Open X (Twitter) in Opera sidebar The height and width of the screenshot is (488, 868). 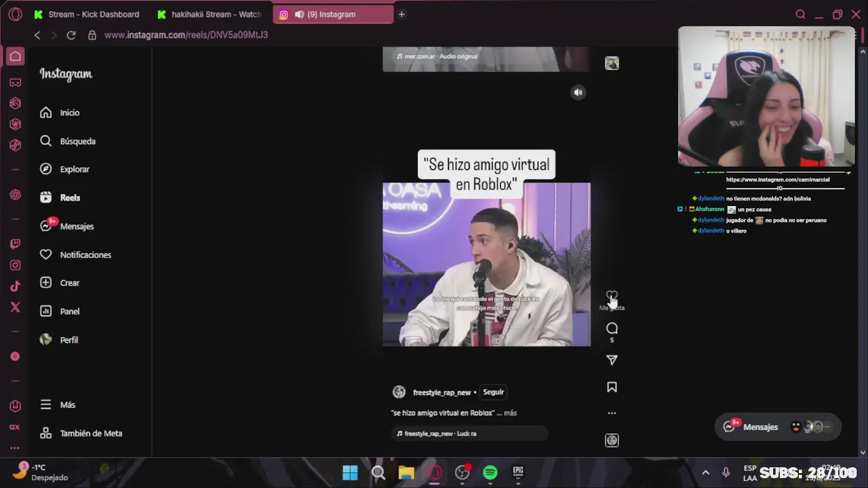click(15, 307)
